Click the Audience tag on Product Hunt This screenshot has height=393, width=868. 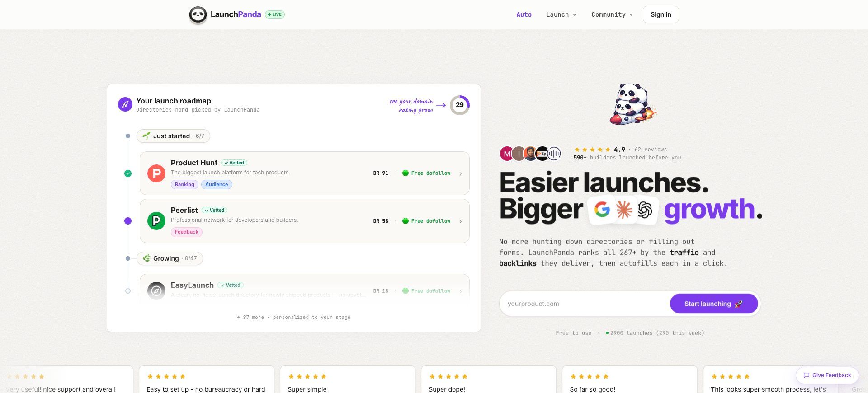coord(217,184)
